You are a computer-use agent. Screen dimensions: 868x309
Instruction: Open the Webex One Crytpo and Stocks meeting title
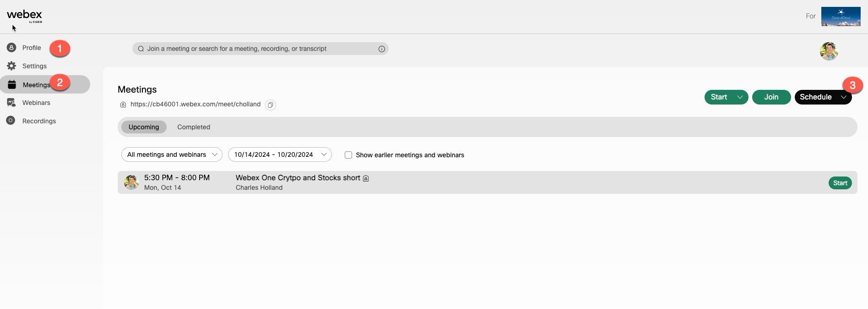(x=298, y=178)
